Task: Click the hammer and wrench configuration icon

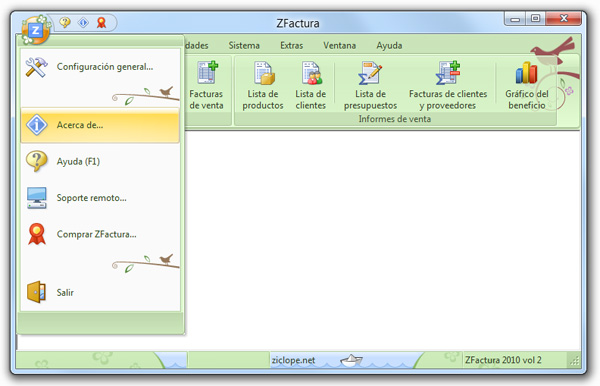Action: pos(37,67)
